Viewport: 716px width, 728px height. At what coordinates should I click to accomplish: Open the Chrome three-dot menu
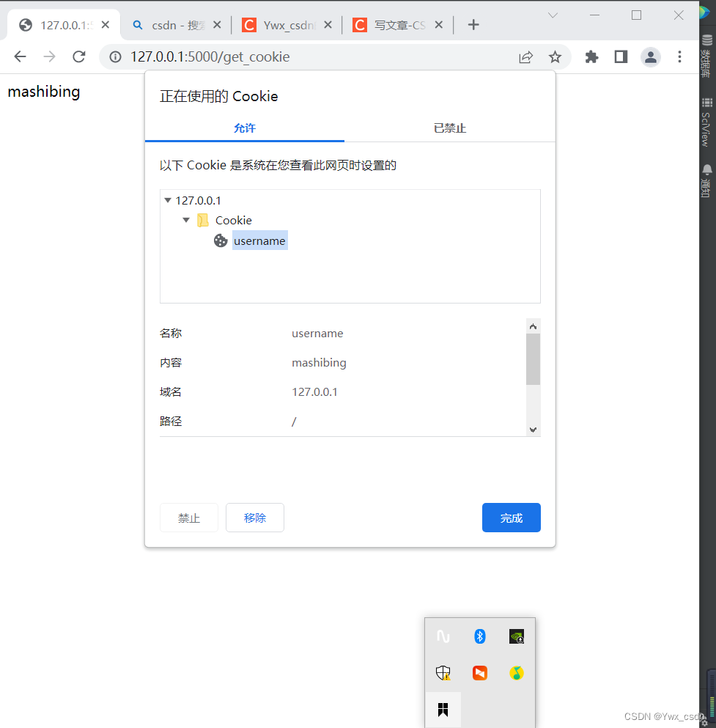(x=680, y=57)
